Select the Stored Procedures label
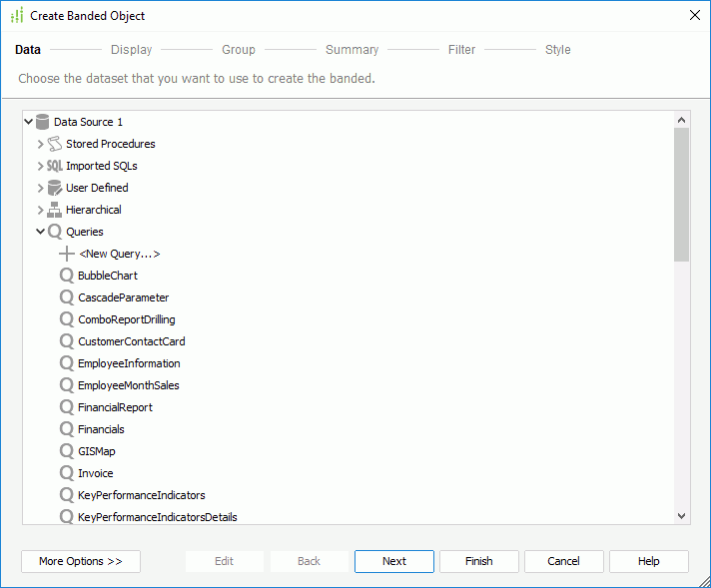The image size is (711, 588). pyautogui.click(x=111, y=144)
